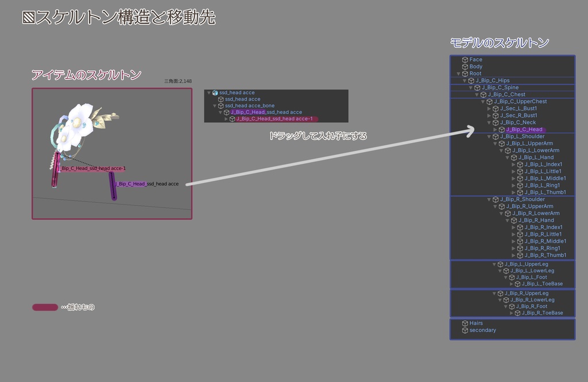The image size is (588, 382).
Task: Click the J_Bip_L_Foot cube icon
Action: 512,277
